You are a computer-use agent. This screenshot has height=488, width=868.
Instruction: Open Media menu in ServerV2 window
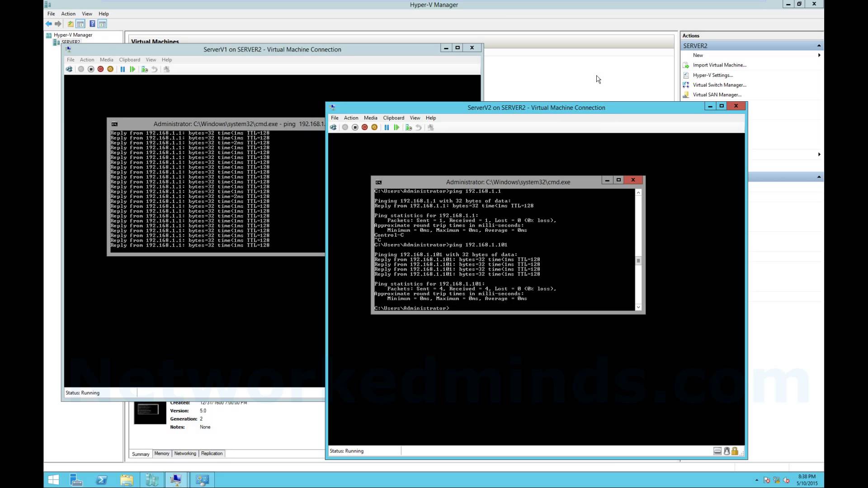click(x=370, y=118)
